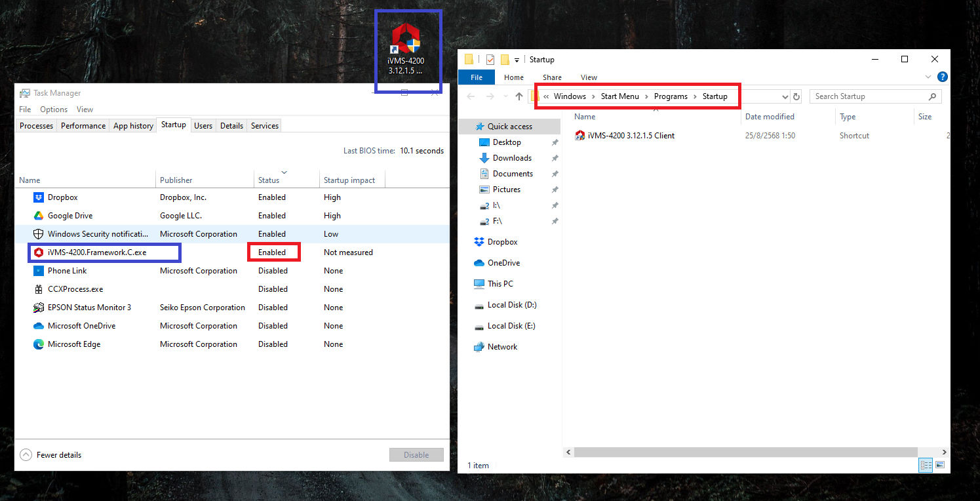Click the Downloads arrow icon in Quick access

coord(484,158)
